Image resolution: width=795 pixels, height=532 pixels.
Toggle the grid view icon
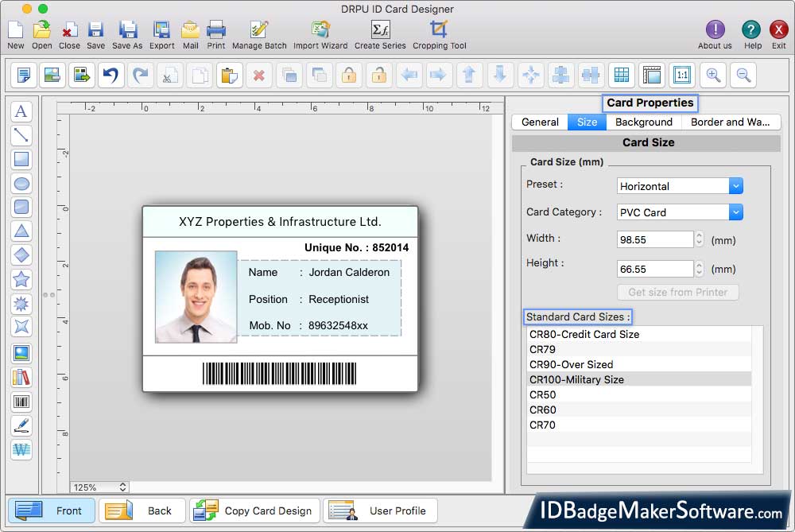(x=621, y=76)
